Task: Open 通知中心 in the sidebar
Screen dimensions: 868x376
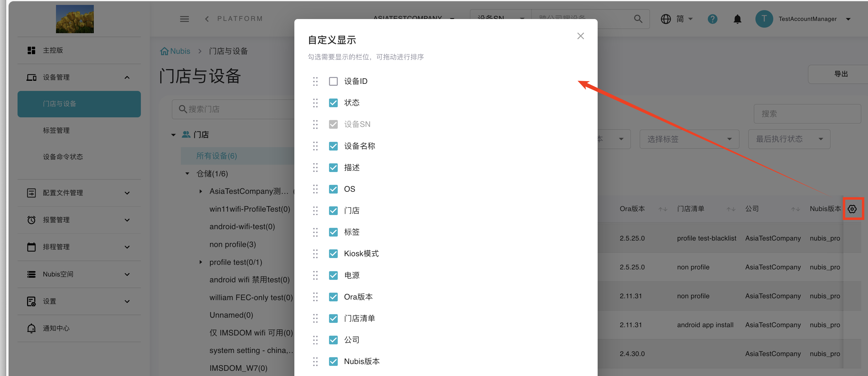Action: coord(56,328)
